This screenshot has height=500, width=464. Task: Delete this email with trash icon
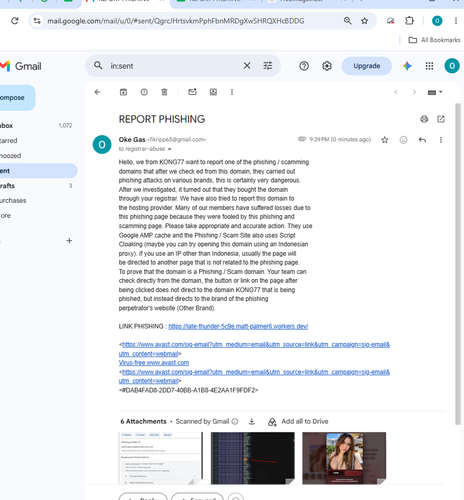click(x=164, y=92)
